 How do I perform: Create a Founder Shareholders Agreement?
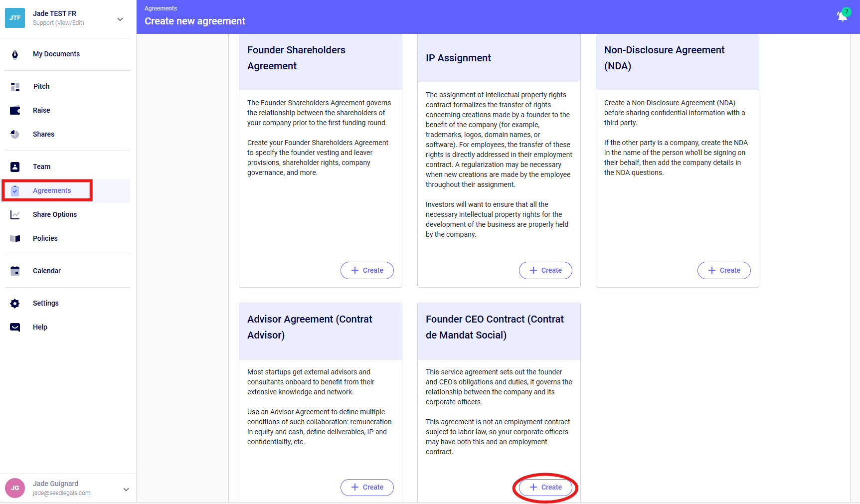367,270
